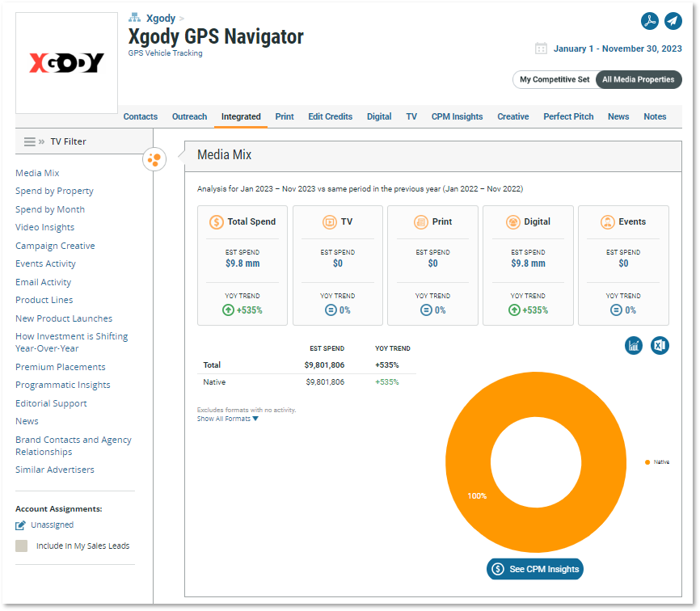The width and height of the screenshot is (700, 611).
Task: Switch to the Creative tab
Action: (x=513, y=116)
